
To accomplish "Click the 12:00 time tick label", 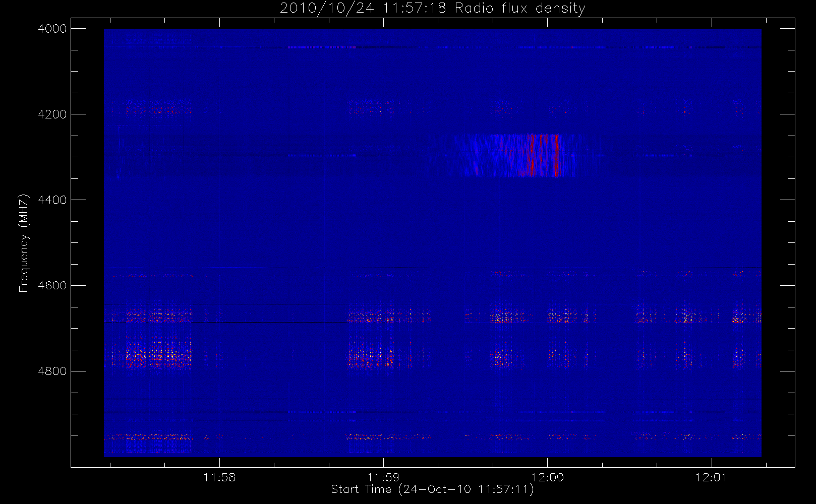I will 548,477.
